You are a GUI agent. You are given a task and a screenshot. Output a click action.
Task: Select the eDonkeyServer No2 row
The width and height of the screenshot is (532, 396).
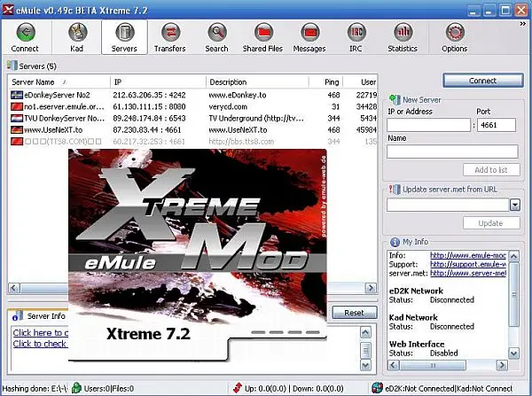pyautogui.click(x=192, y=95)
